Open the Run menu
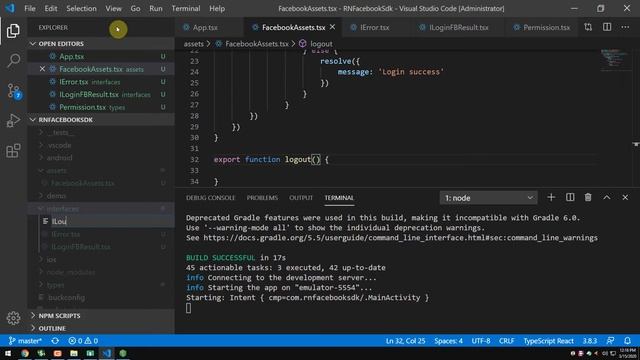This screenshot has width=640, height=360. click(156, 8)
